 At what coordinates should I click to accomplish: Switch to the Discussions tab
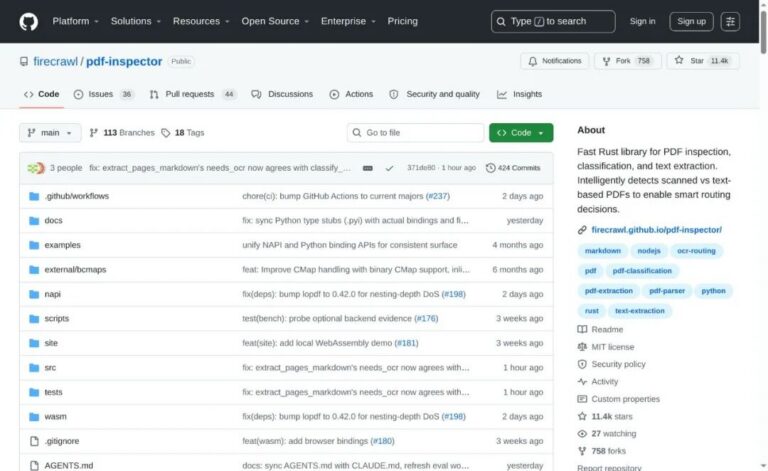282,94
